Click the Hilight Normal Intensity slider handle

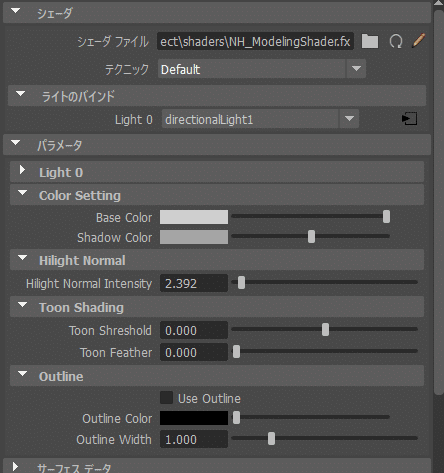241,283
